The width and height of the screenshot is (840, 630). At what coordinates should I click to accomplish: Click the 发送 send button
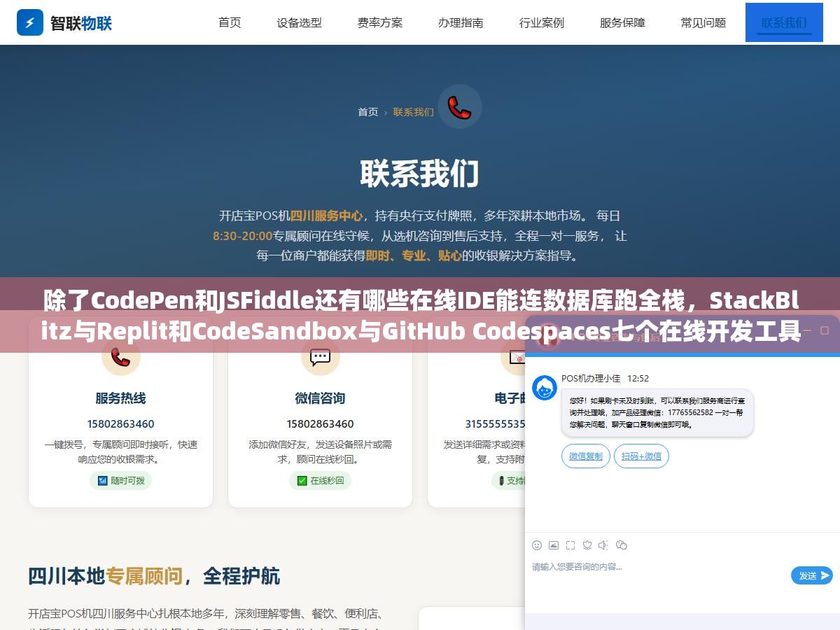click(812, 575)
